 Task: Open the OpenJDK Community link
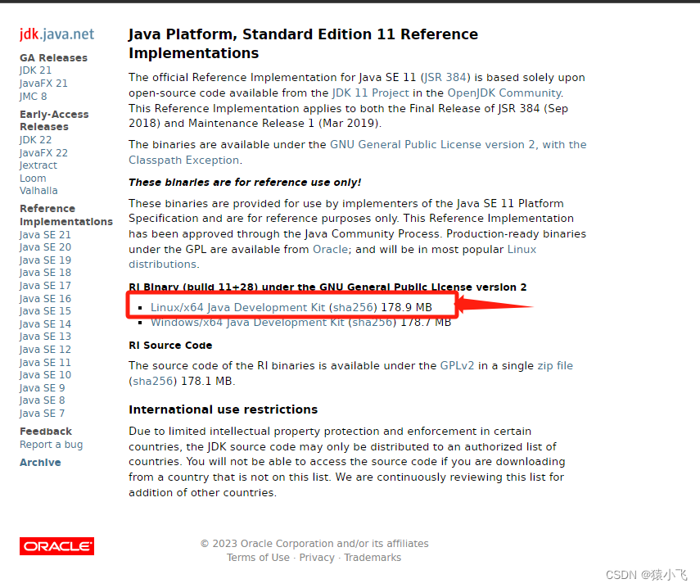coord(504,93)
